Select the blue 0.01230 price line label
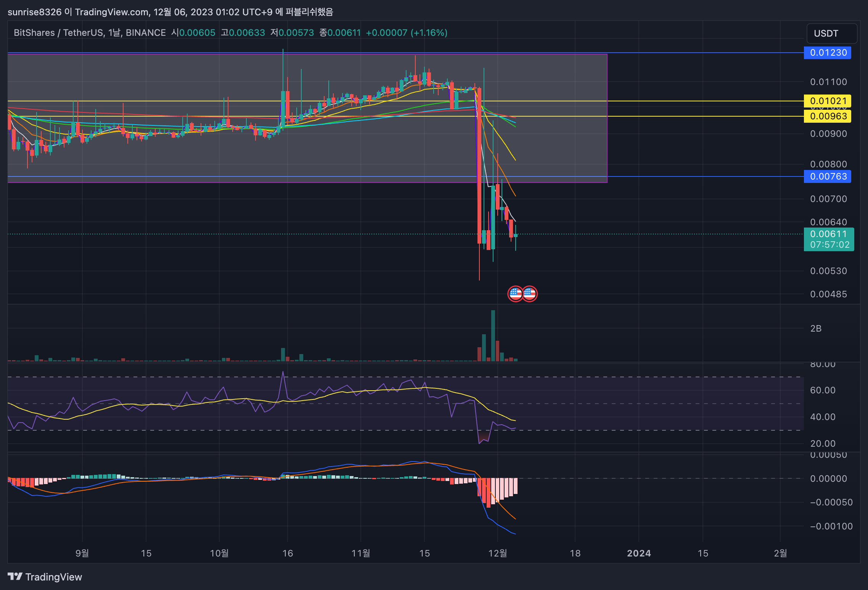 tap(827, 53)
